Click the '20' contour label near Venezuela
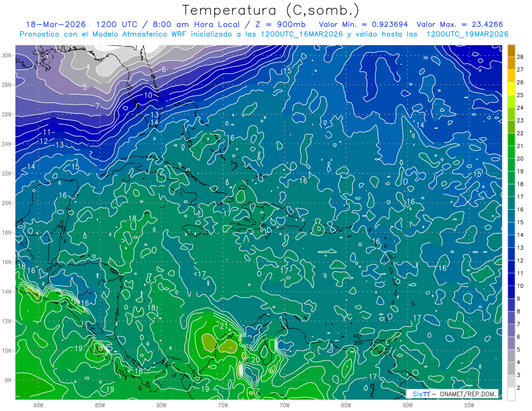 255,360
